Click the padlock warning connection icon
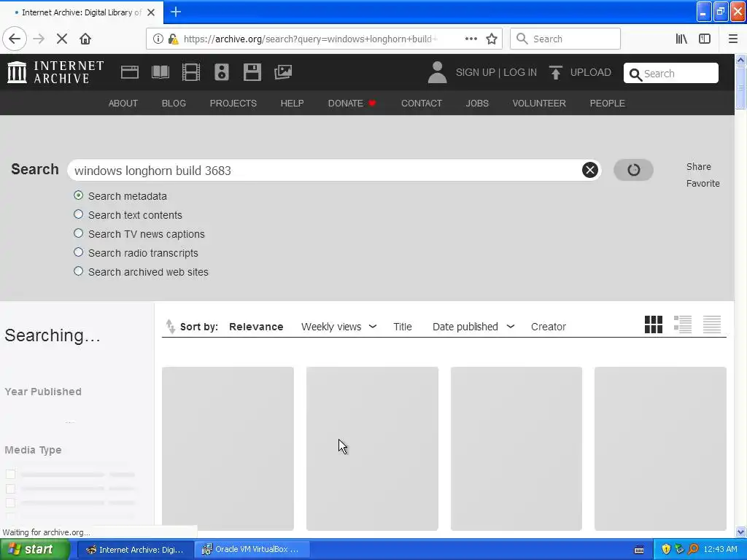The height and width of the screenshot is (560, 747). 173,39
